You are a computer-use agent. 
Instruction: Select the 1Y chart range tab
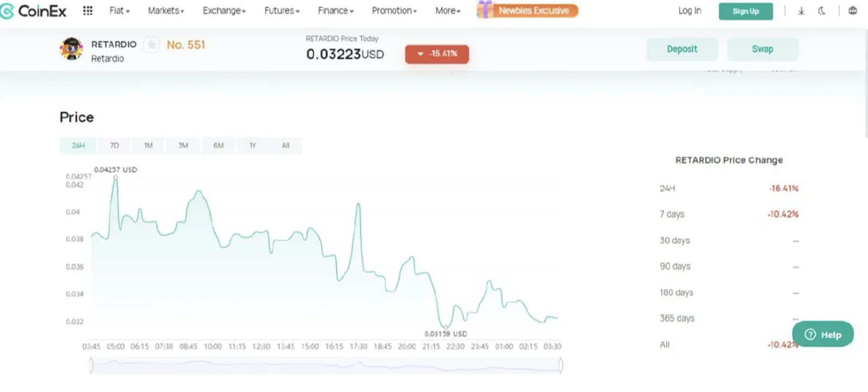(x=253, y=146)
